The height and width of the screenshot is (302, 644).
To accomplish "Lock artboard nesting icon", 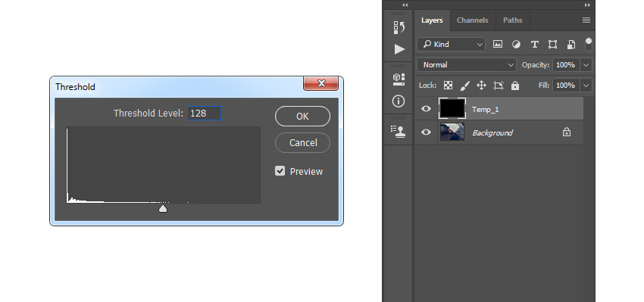I will pyautogui.click(x=499, y=86).
